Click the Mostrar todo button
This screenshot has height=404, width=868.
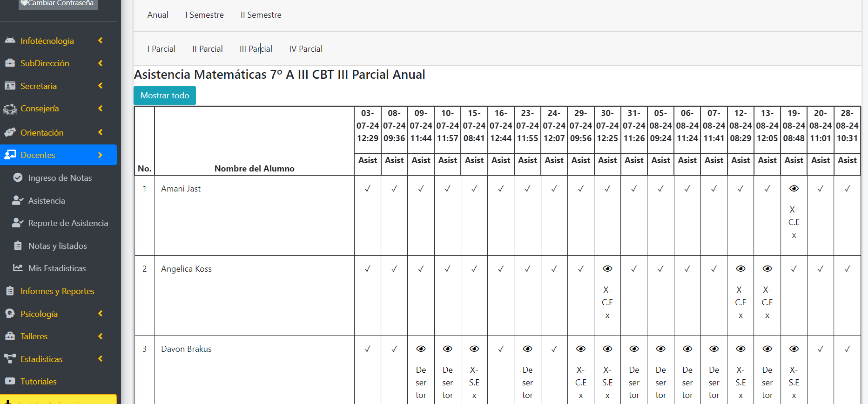point(165,96)
